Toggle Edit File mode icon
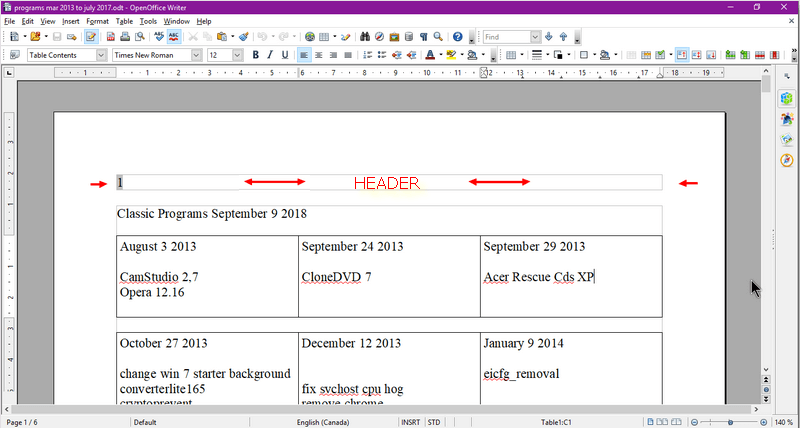The height and width of the screenshot is (428, 800). click(91, 37)
